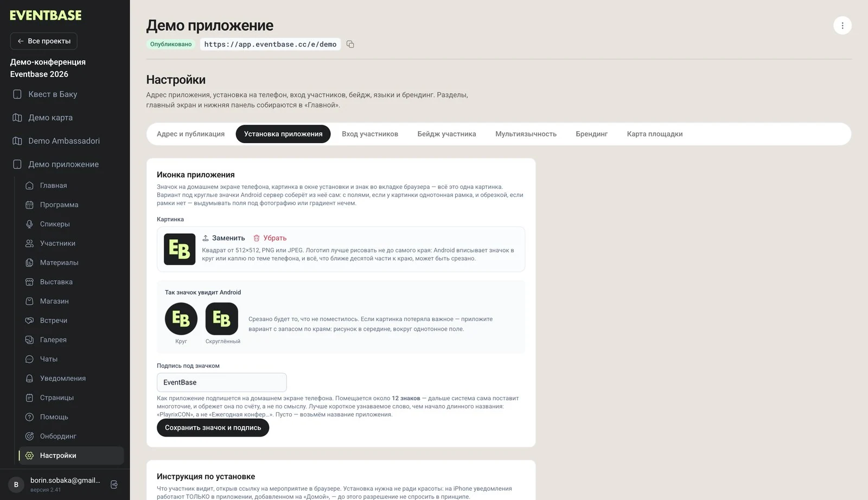This screenshot has width=868, height=500.
Task: Open the Встречи handshake icon
Action: click(x=30, y=320)
